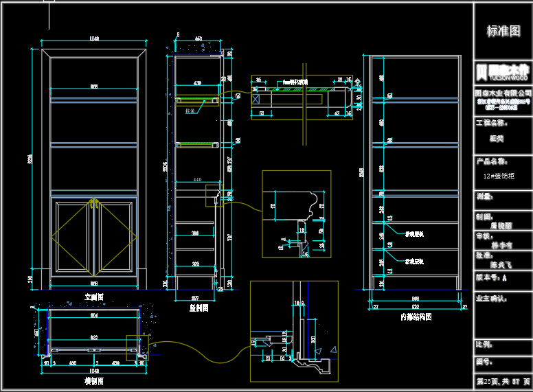The height and width of the screenshot is (392, 533).
Task: Click the green hatched shelf in side section
Action: point(196,144)
